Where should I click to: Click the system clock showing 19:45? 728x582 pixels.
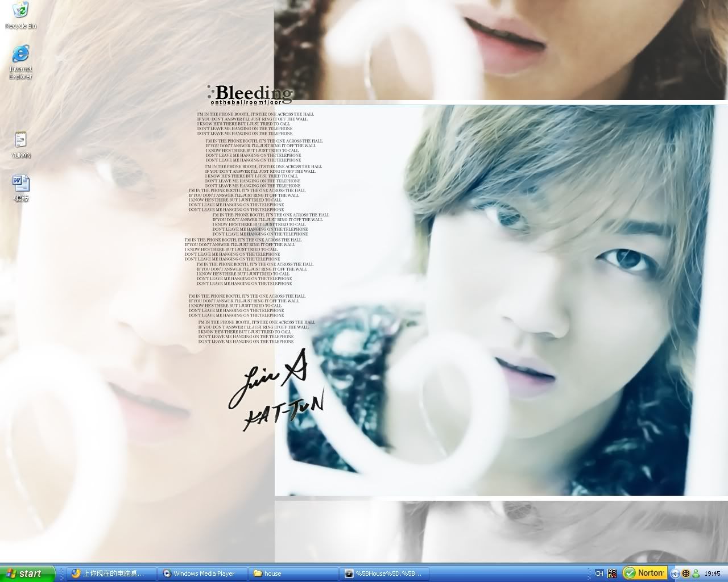pyautogui.click(x=712, y=573)
